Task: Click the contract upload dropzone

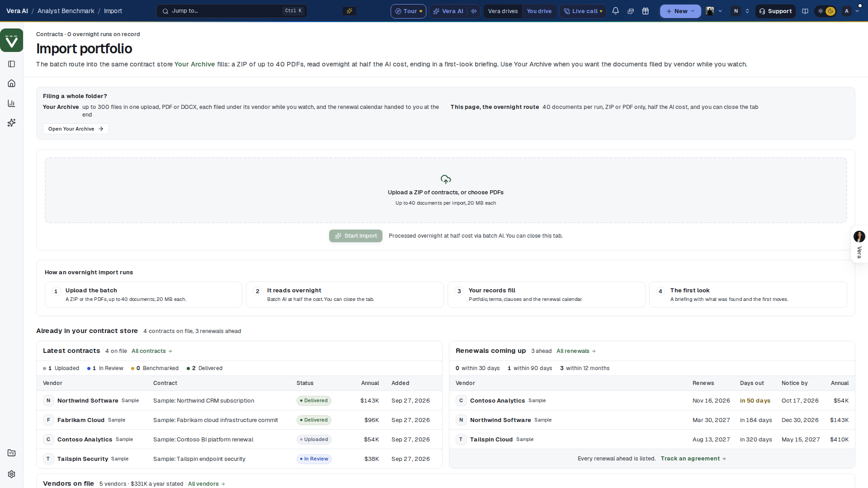Action: point(446,190)
